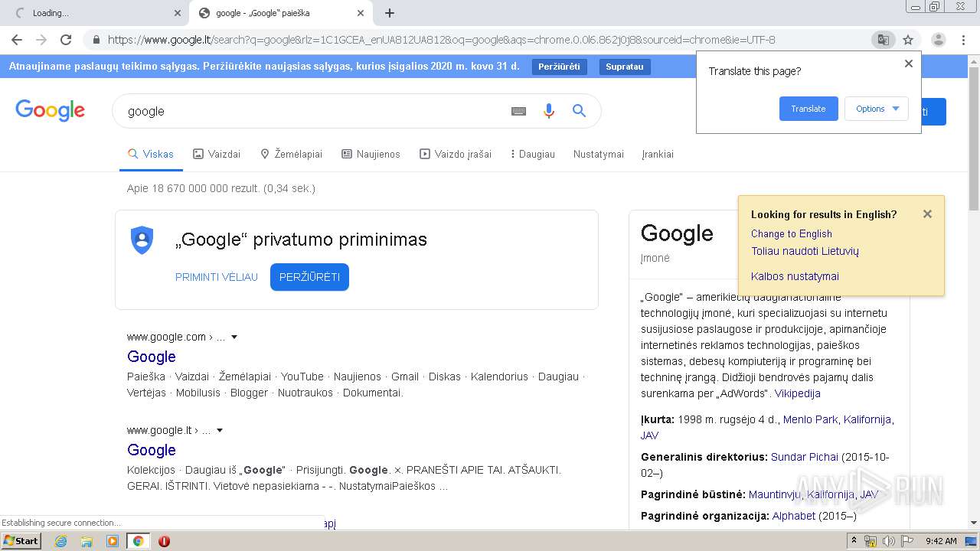The image size is (980, 551).
Task: Click the Google logo
Action: 51,111
